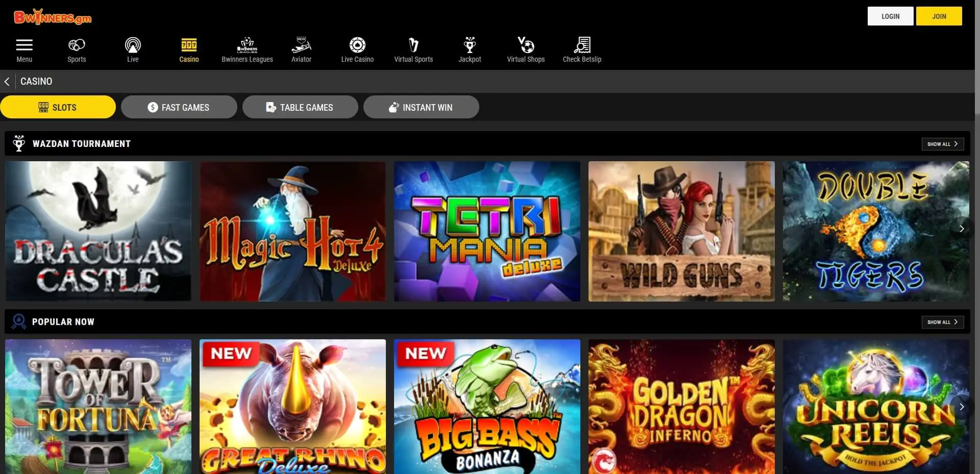
Task: Click the Bwinners.gm logo
Action: [53, 17]
